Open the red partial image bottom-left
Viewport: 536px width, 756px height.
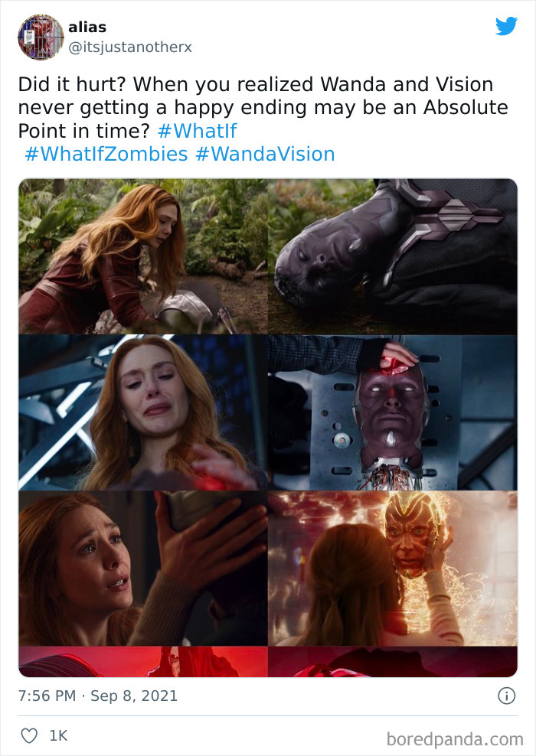[x=142, y=662]
